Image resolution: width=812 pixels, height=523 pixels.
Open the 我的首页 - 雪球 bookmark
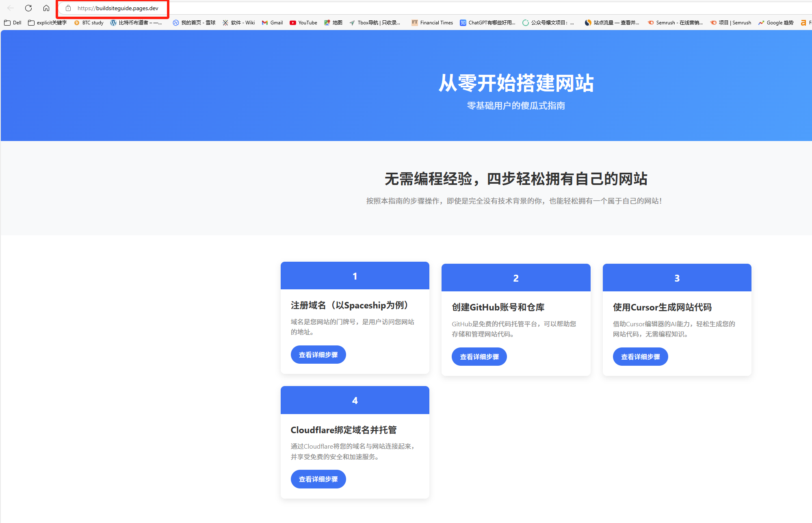tap(194, 22)
